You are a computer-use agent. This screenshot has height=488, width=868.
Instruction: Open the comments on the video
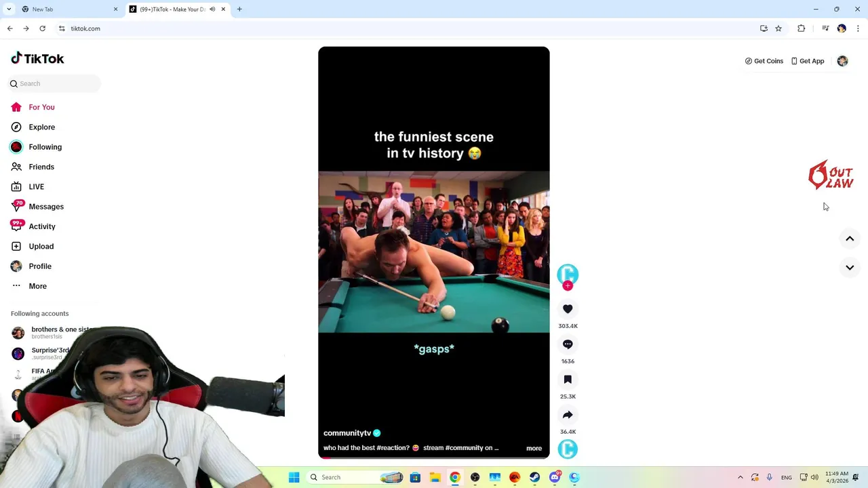click(x=568, y=344)
